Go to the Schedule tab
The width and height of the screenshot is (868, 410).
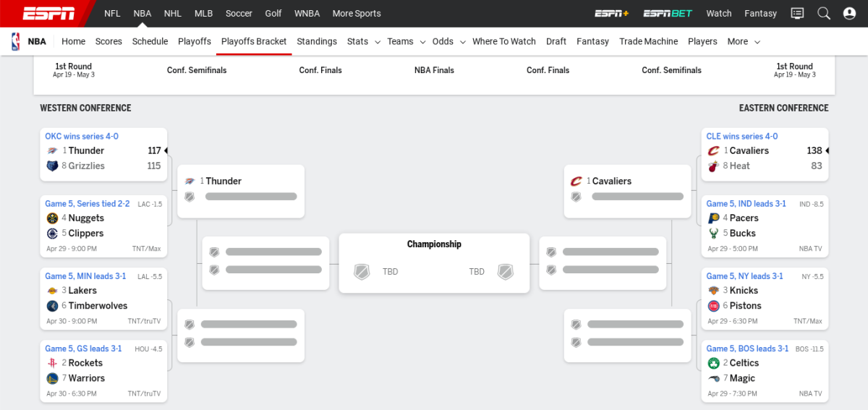[150, 41]
